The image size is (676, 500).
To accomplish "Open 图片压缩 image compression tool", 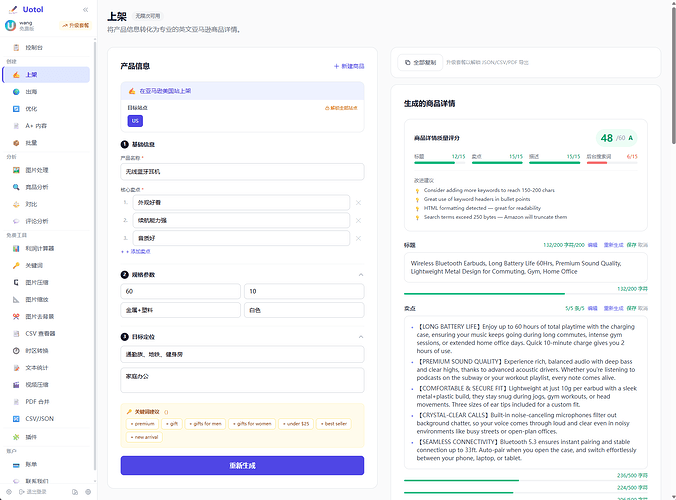I will [x=46, y=282].
